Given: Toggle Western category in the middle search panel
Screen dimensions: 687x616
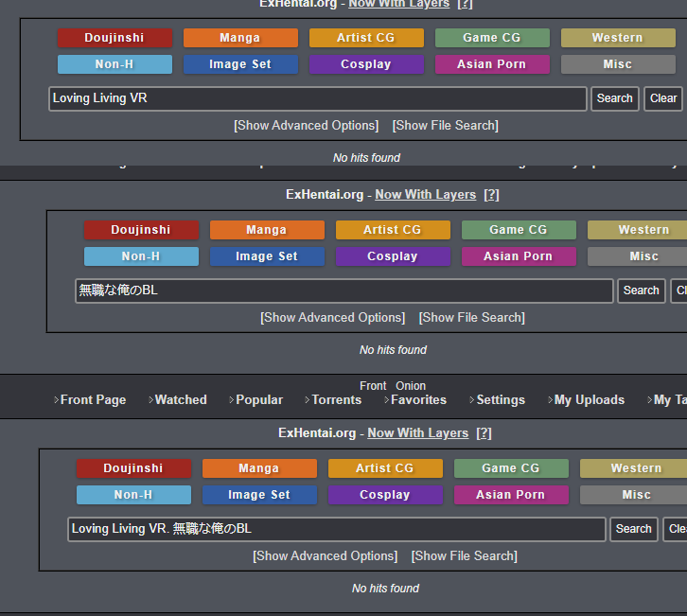Looking at the screenshot, I should pyautogui.click(x=637, y=230).
